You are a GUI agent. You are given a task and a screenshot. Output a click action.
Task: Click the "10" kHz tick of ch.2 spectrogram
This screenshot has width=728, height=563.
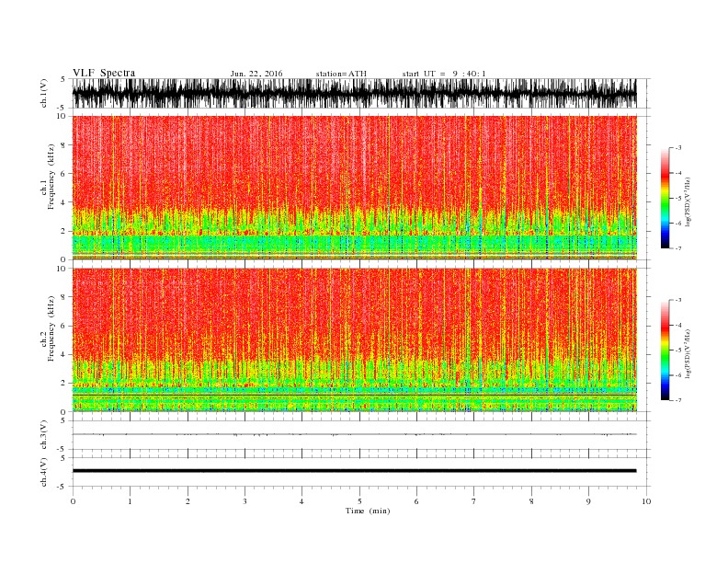(62, 269)
